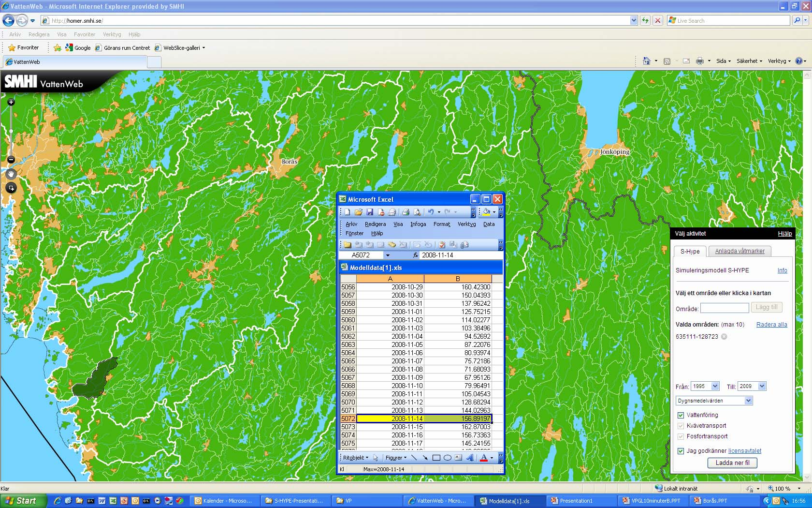The width and height of the screenshot is (812, 508).
Task: Click the IE home icon
Action: click(x=647, y=61)
